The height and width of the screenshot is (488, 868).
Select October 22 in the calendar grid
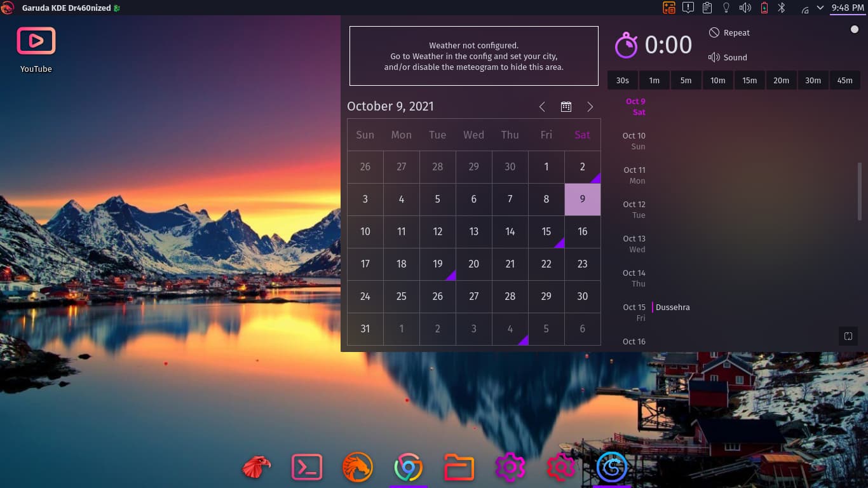(x=546, y=264)
